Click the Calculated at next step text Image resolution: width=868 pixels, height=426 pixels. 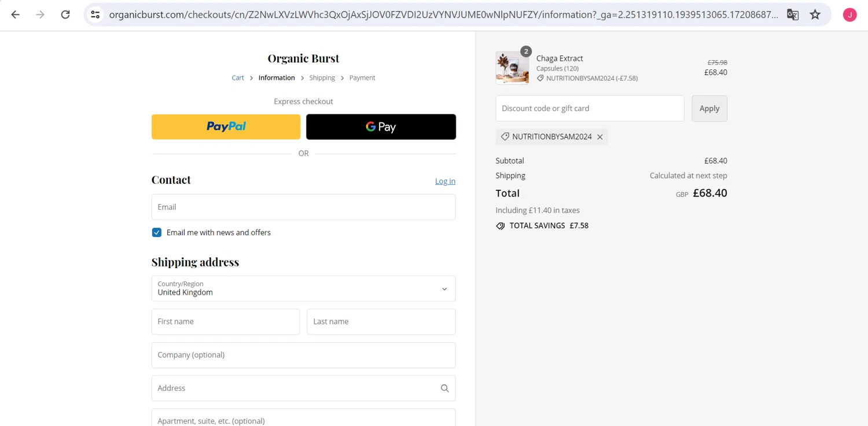pos(689,176)
